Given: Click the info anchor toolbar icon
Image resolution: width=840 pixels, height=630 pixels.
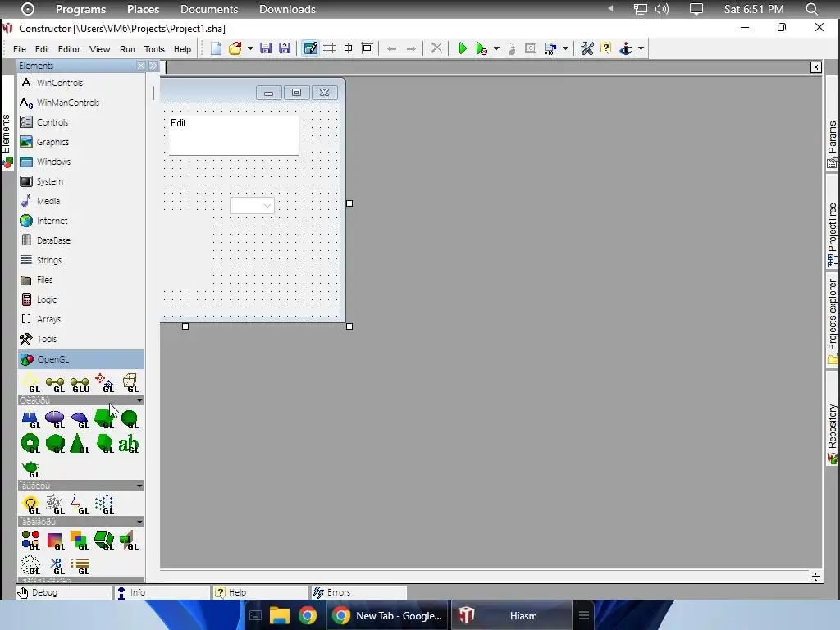Looking at the screenshot, I should pos(626,48).
